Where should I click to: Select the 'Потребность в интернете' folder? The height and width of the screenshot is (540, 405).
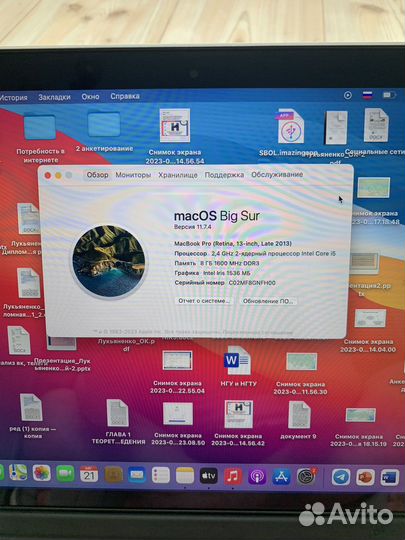40,127
